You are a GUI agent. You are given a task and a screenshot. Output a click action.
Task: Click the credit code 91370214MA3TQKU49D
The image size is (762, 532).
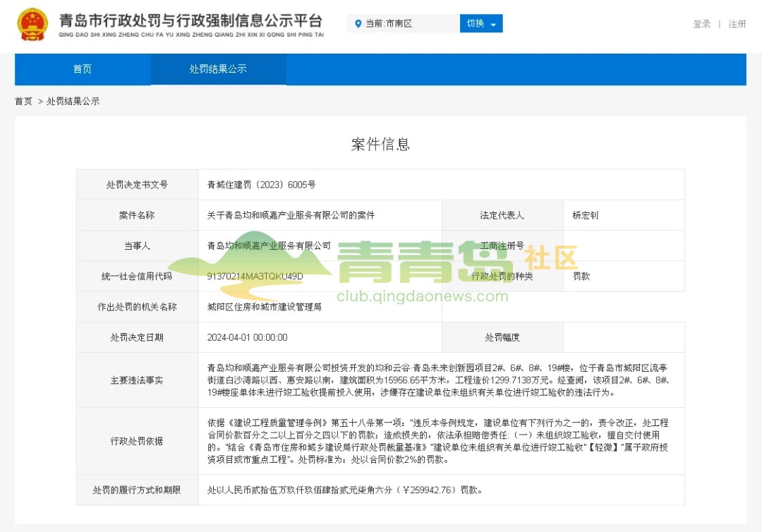pyautogui.click(x=255, y=277)
